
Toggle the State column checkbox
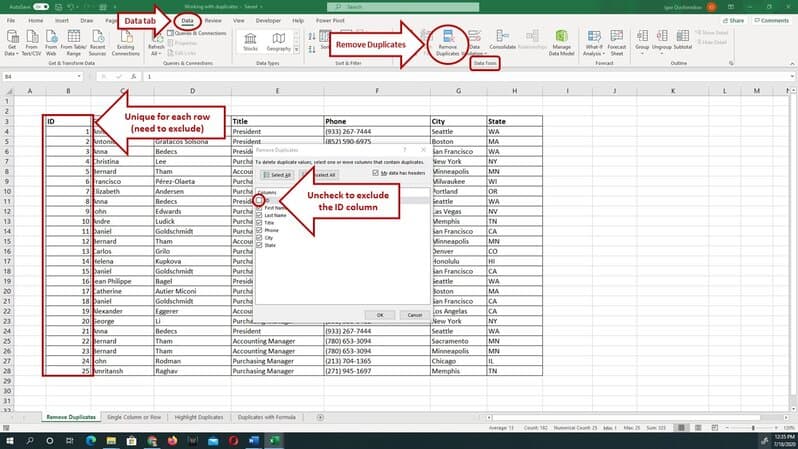click(x=259, y=245)
